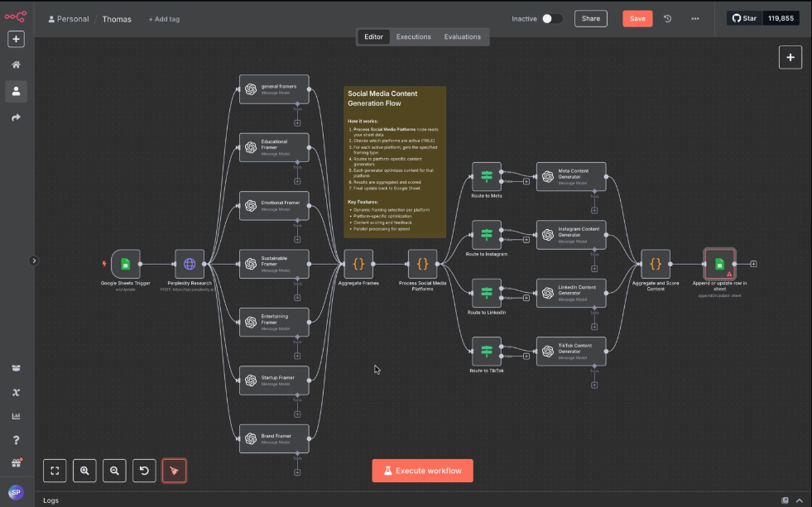Open workflow version history next to Save

click(667, 18)
